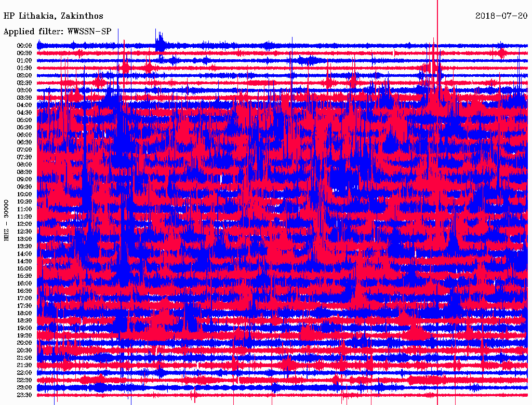
Task: Click the 16:30 time label
Action: tap(24, 291)
